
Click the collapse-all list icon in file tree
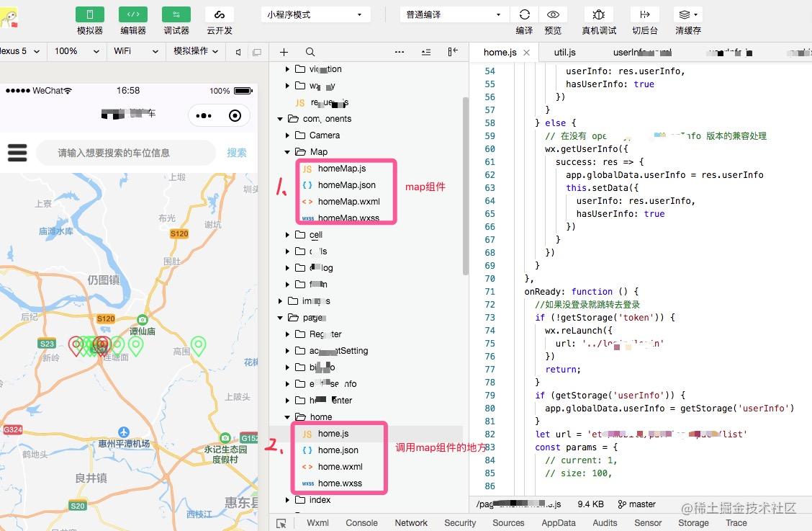[x=426, y=52]
